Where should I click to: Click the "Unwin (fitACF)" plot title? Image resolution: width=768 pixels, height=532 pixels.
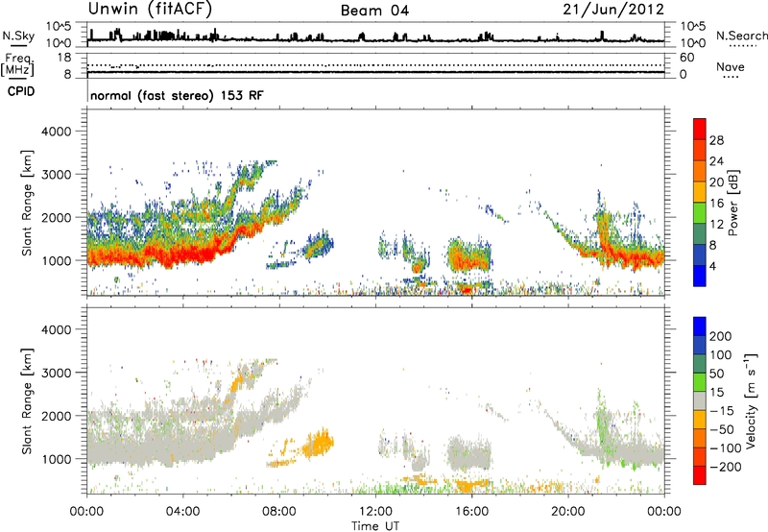coord(150,10)
